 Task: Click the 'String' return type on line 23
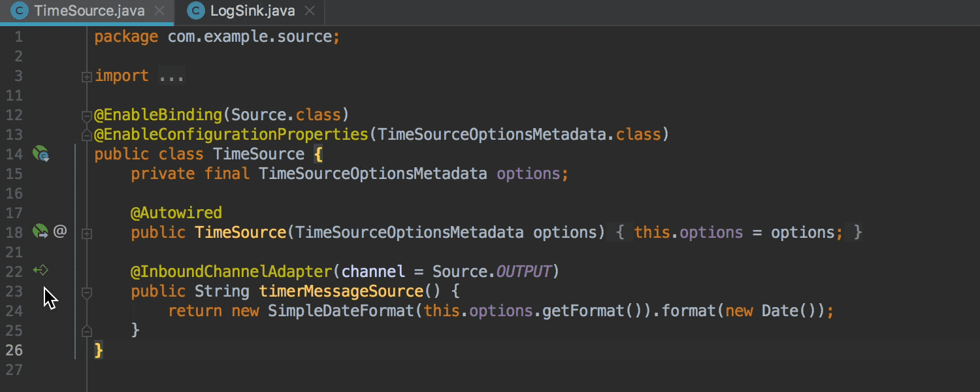[x=222, y=291]
